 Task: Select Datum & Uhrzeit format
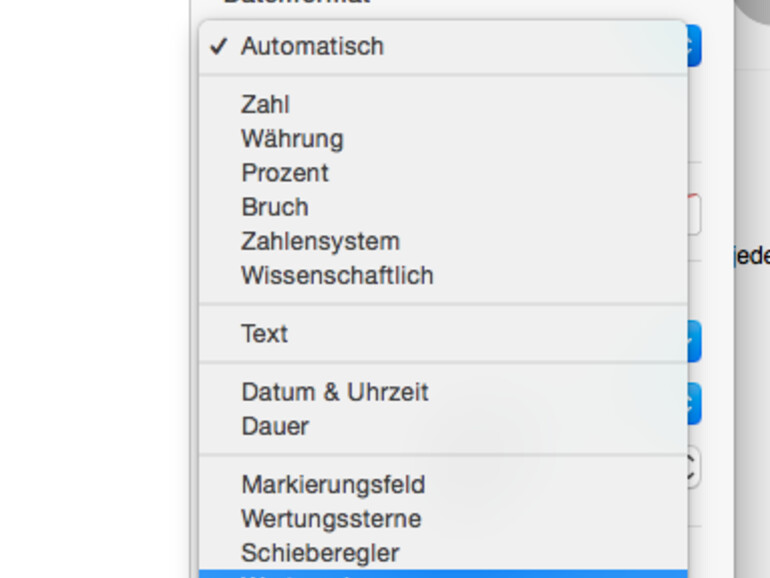[334, 391]
